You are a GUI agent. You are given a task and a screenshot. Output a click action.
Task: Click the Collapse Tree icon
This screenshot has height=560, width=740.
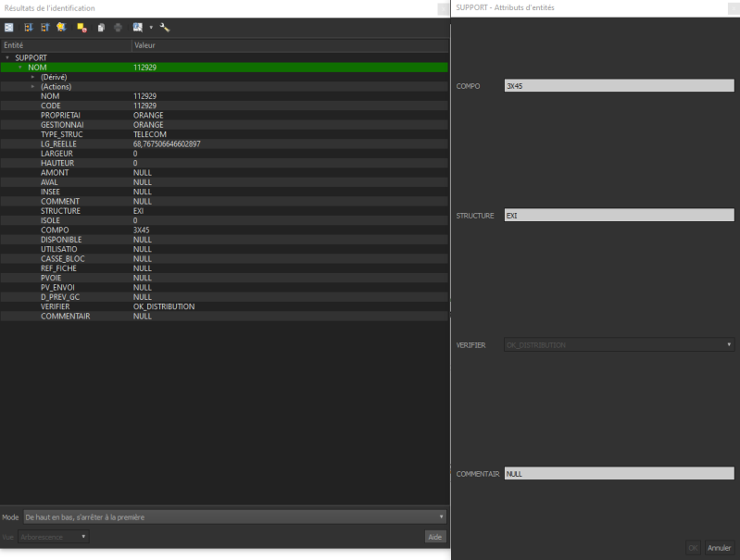pyautogui.click(x=44, y=28)
